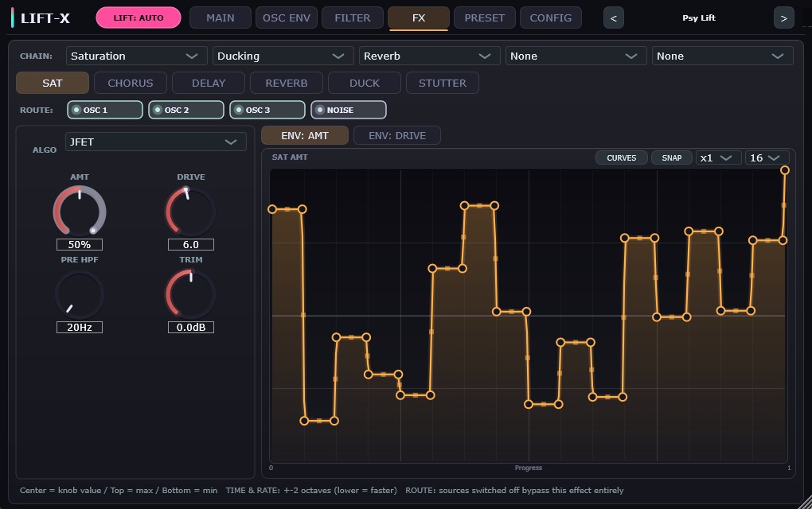Click the TRIM knob
812x509 pixels.
pos(190,295)
